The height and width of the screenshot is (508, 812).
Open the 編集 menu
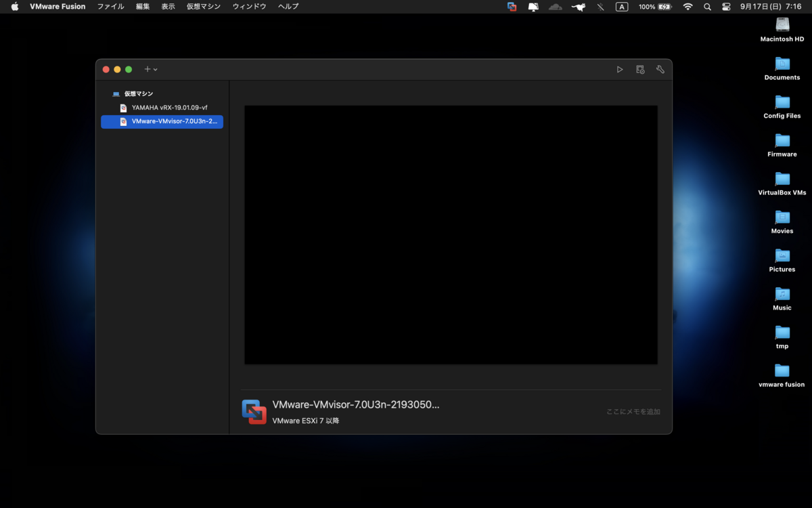[x=143, y=7]
